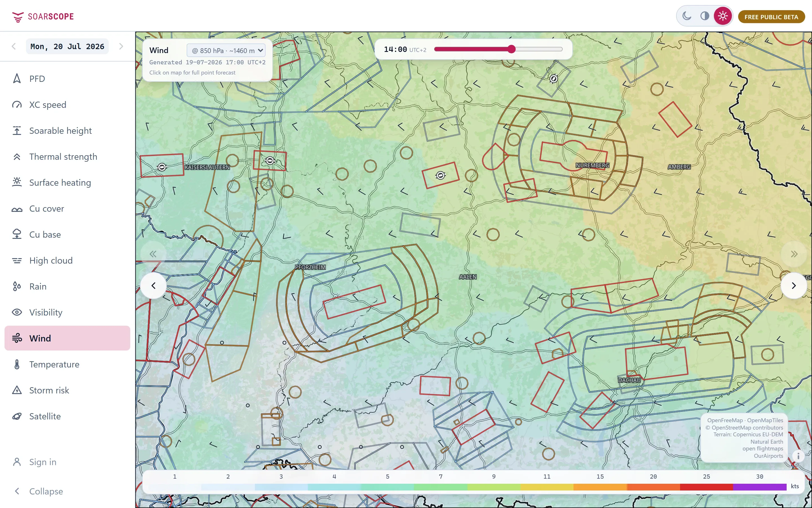Click the SoarScope logo
The width and height of the screenshot is (812, 508).
[43, 16]
